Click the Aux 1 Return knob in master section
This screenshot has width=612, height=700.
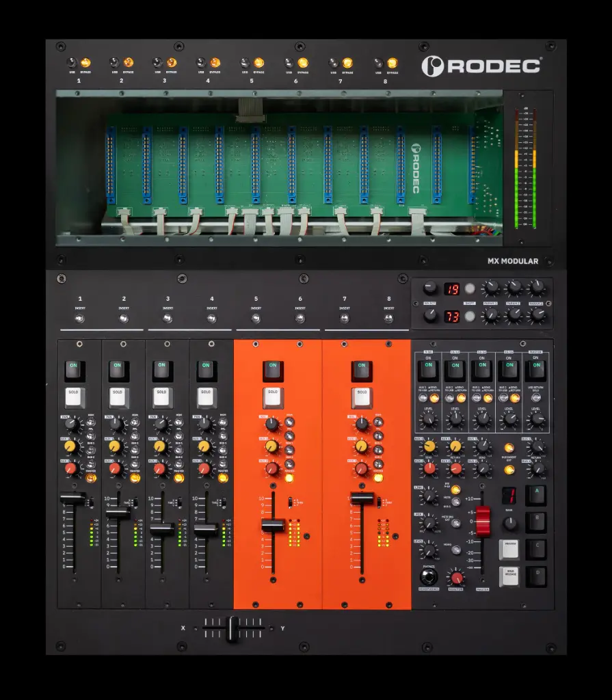tap(455, 446)
